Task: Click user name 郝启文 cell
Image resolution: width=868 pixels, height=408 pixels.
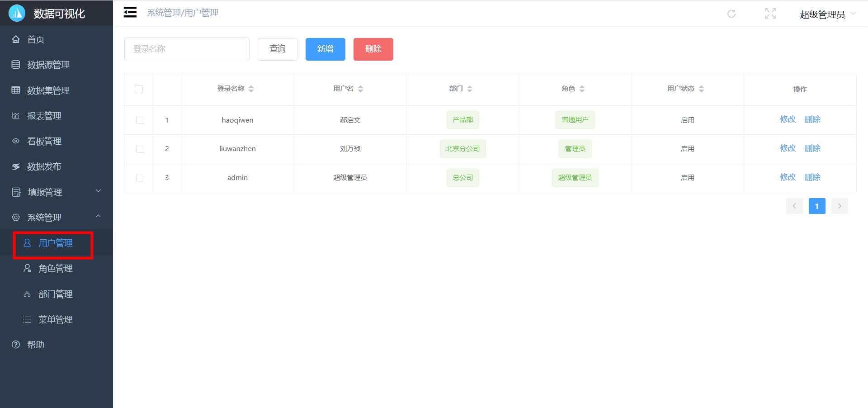Action: pyautogui.click(x=350, y=120)
